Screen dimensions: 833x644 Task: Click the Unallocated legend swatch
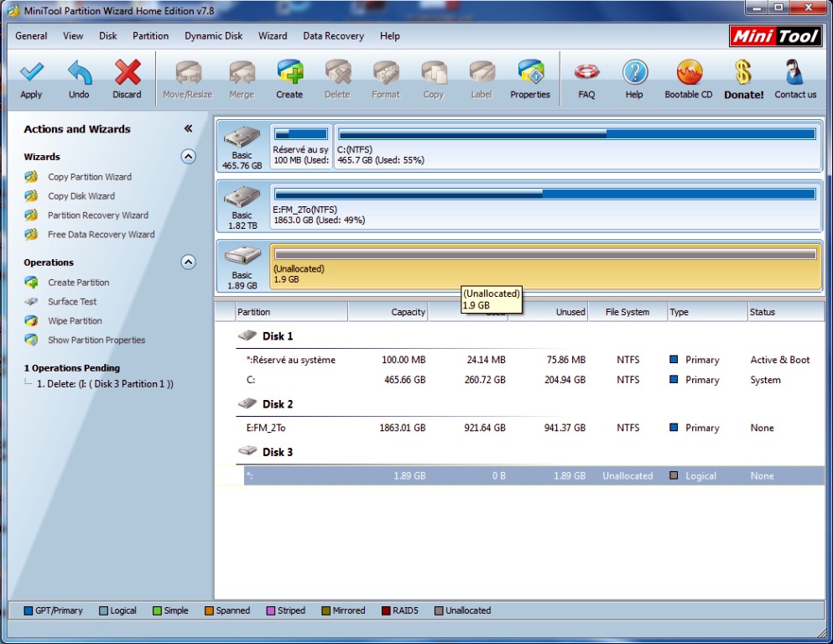(x=439, y=610)
